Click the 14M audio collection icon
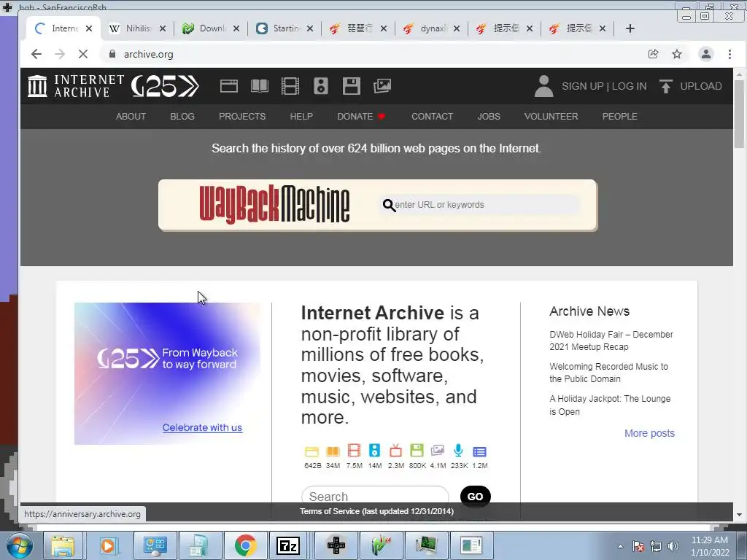The image size is (747, 560). tap(374, 451)
